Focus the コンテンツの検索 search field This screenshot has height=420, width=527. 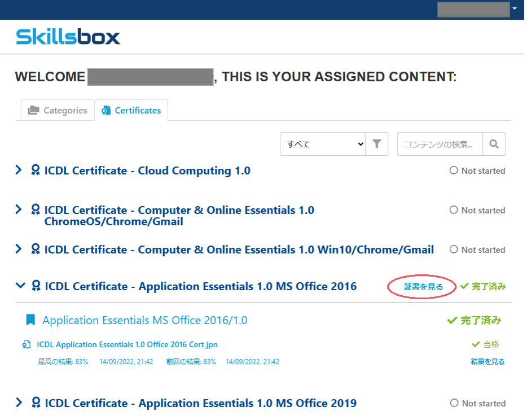pyautogui.click(x=440, y=144)
